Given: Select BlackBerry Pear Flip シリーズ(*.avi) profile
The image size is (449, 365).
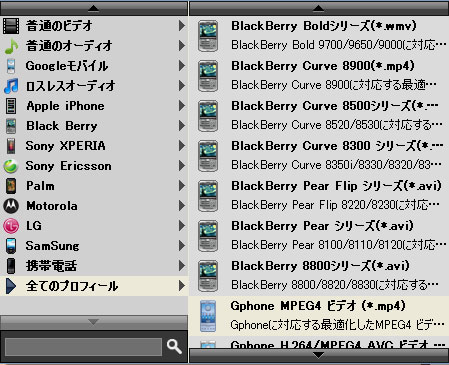Looking at the screenshot, I should point(319,196).
